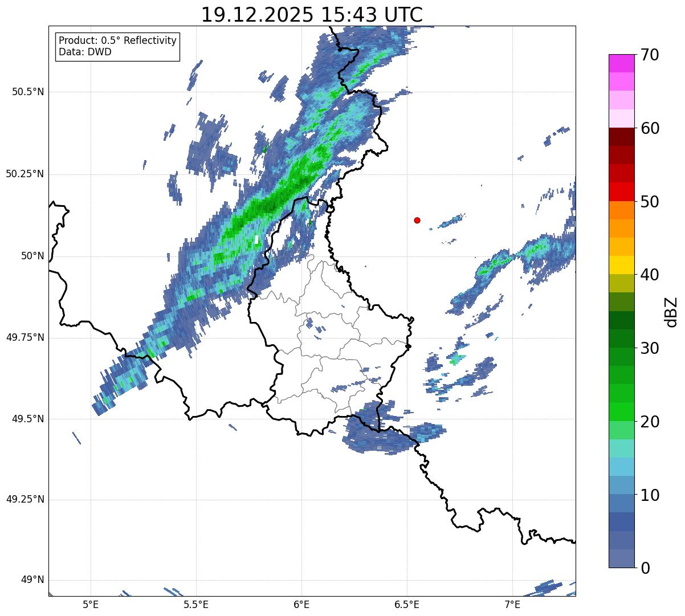Click the grey-blue swatch at the colorbar bottom
The height and width of the screenshot is (616, 685).
coord(621,558)
